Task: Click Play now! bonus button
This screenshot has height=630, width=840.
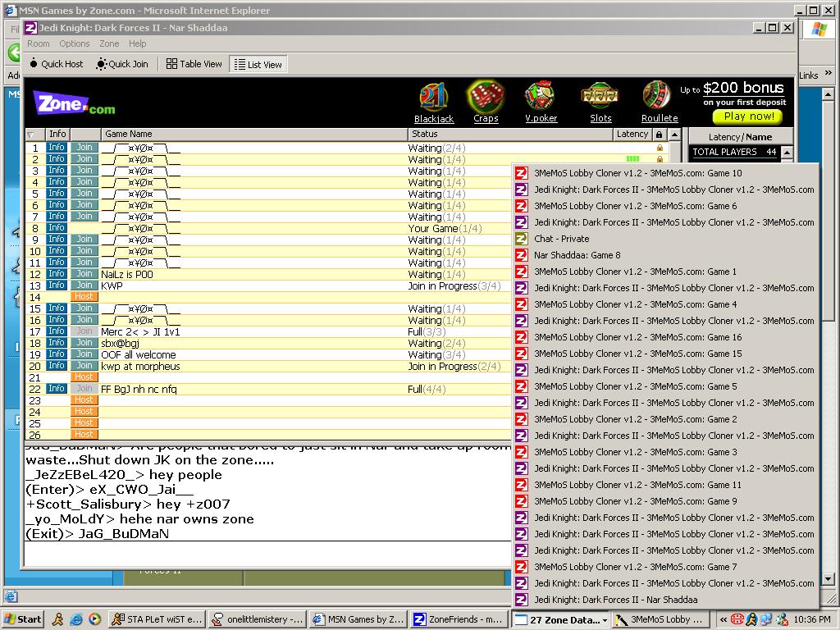Action: point(748,116)
